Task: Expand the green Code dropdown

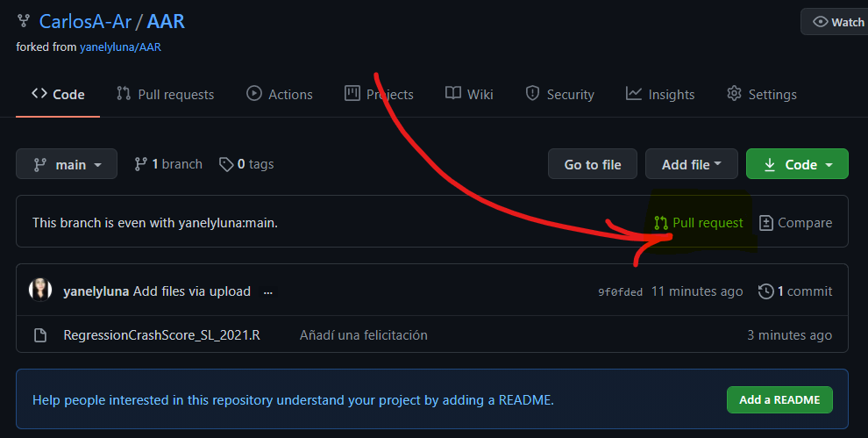Action: (x=797, y=164)
